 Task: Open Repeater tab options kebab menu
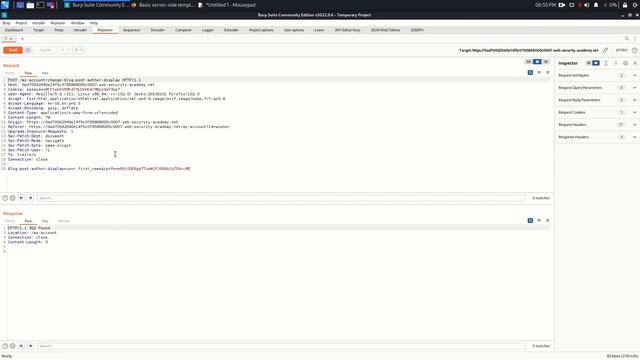coord(635,39)
